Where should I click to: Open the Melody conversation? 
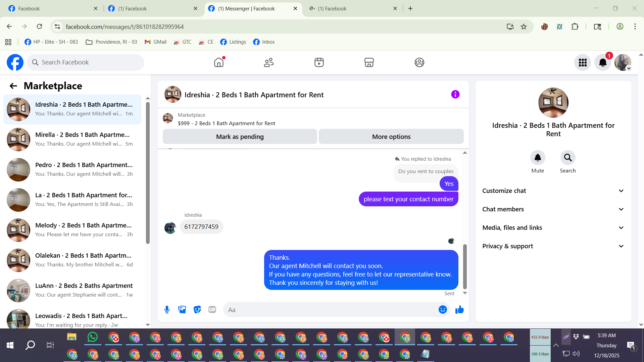(72, 230)
